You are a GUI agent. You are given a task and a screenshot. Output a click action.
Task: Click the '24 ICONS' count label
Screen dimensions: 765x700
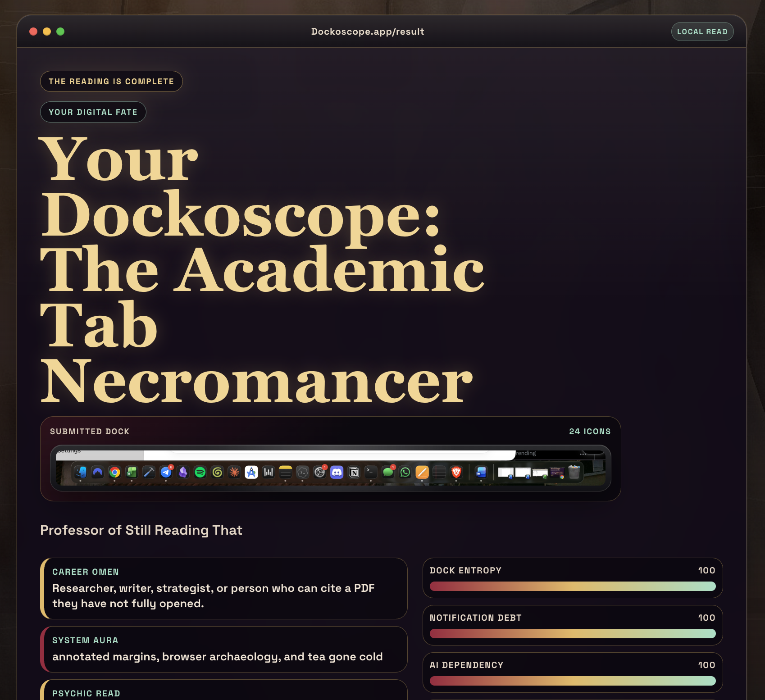click(x=590, y=432)
